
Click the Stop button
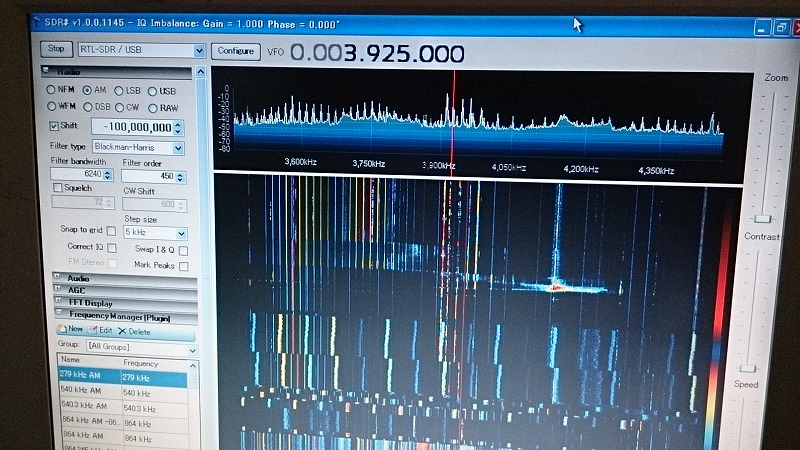56,49
